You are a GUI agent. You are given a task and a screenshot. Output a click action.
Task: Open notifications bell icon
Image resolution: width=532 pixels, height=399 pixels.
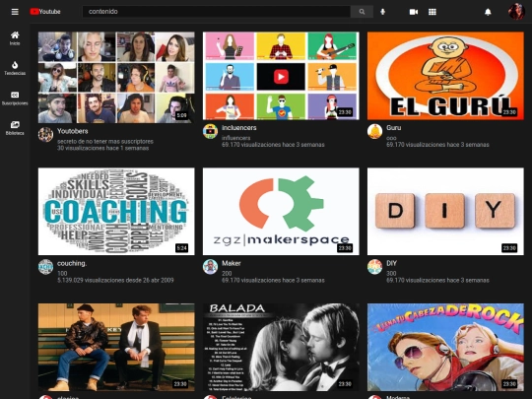point(488,12)
